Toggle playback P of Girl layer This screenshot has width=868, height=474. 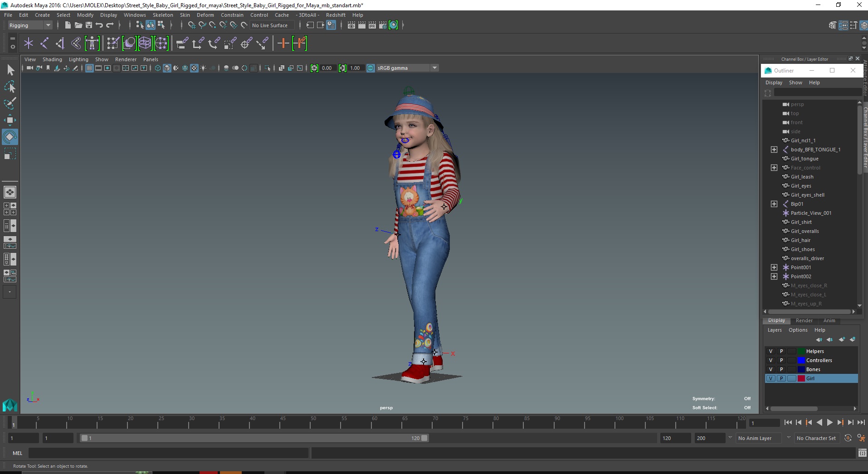point(781,378)
